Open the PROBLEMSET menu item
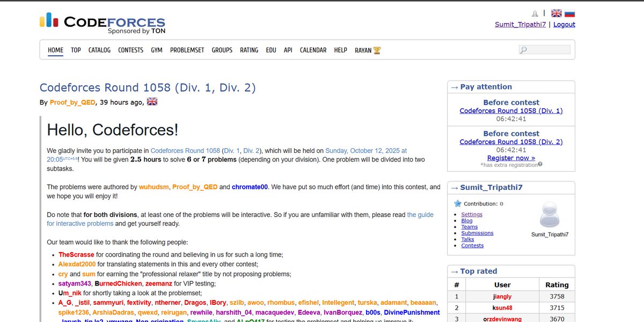Viewport: 644px width, 322px height. pos(187,50)
